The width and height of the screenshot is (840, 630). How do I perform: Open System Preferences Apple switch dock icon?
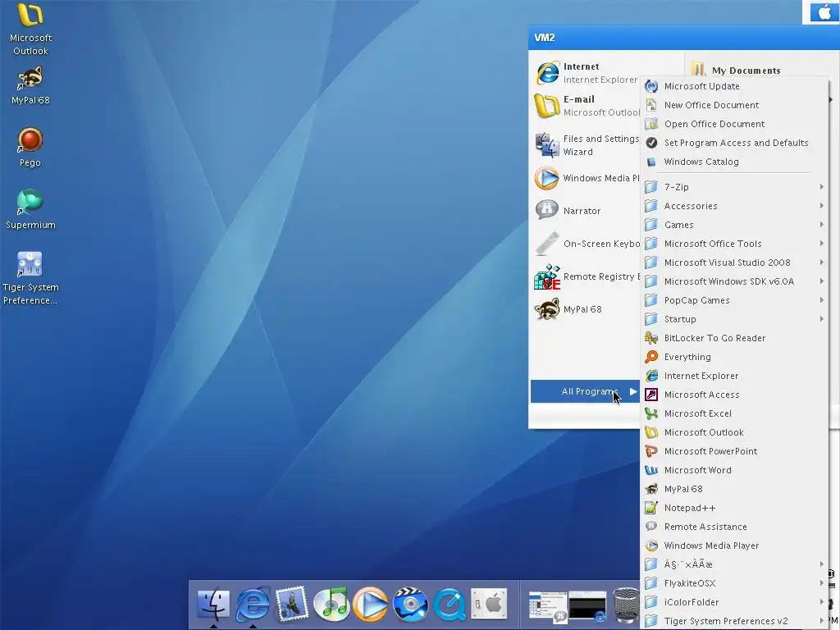[489, 605]
